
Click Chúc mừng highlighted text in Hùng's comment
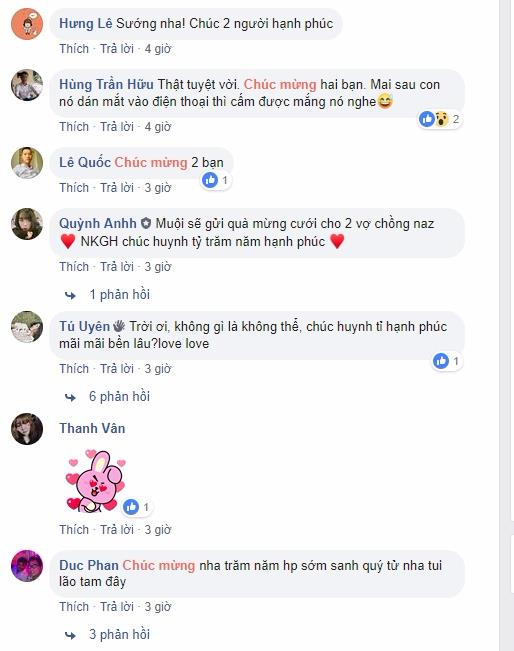tap(280, 84)
